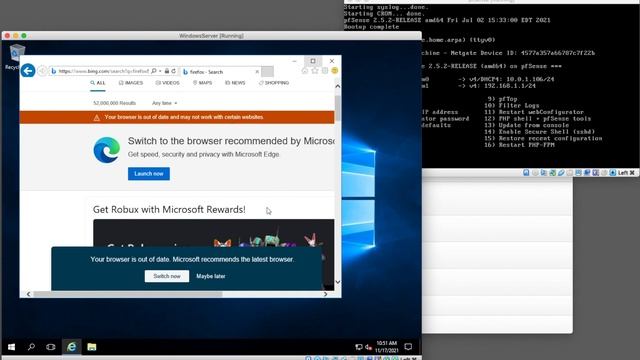Click 'Restart webConfigurator' in pfSense console

point(534,112)
